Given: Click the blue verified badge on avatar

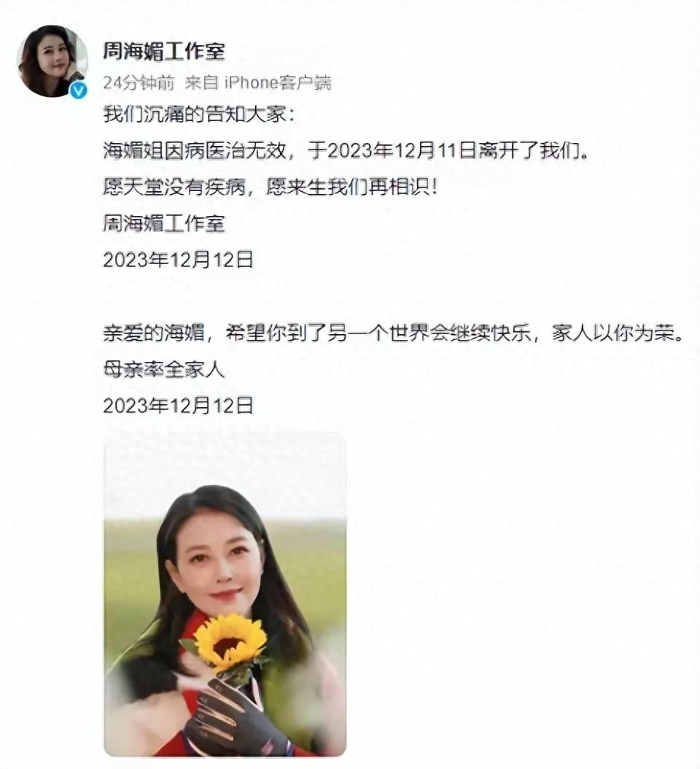Looking at the screenshot, I should [x=79, y=90].
